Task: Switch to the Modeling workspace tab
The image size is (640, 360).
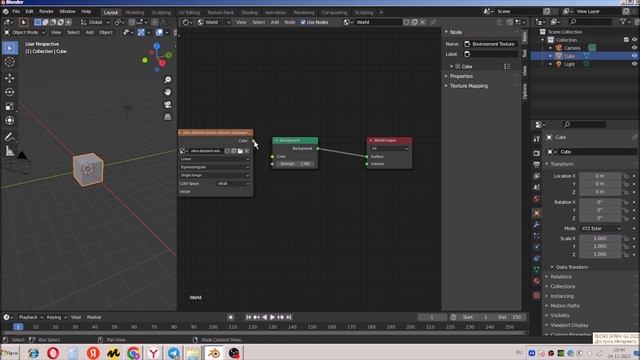Action: click(135, 12)
